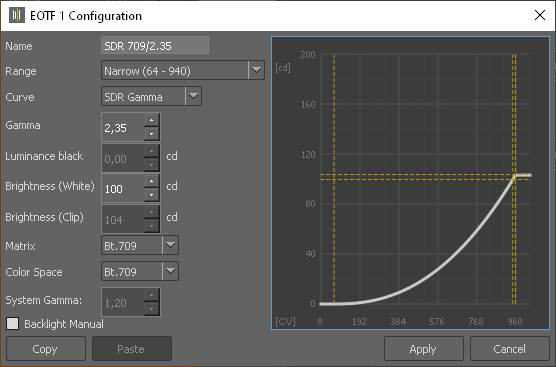
Task: Click the System Gamma up arrow
Action: pyautogui.click(x=152, y=295)
